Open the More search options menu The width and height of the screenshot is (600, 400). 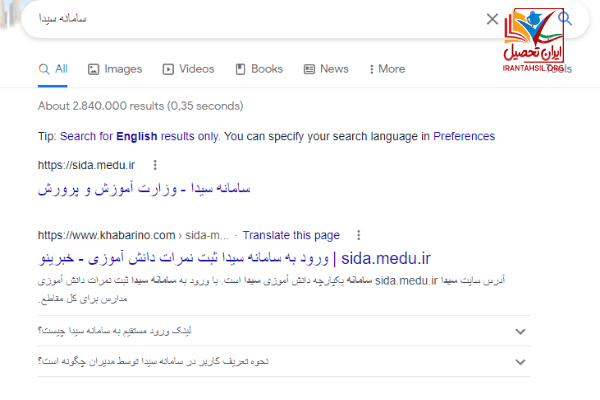(x=387, y=69)
